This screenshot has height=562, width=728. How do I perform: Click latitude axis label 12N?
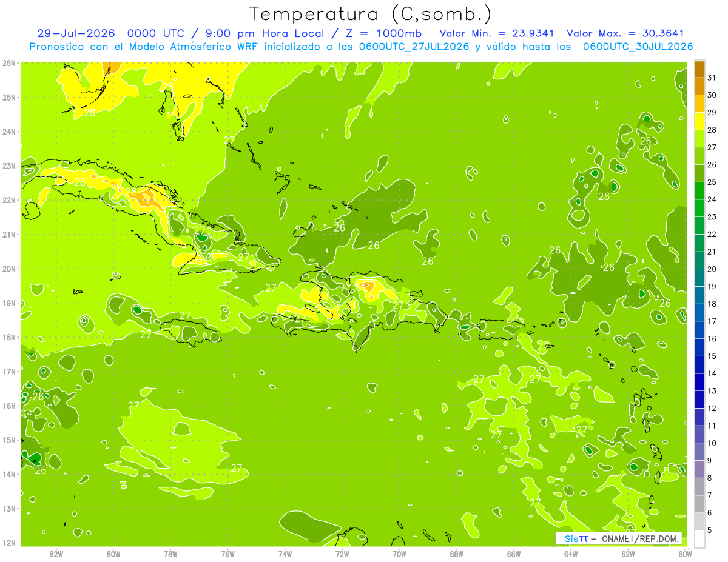8,543
